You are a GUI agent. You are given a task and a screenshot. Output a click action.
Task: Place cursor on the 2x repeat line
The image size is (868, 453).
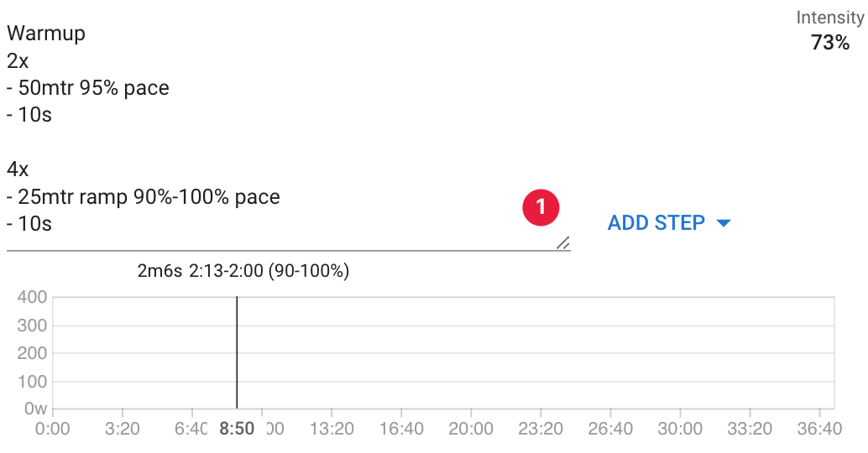[18, 61]
